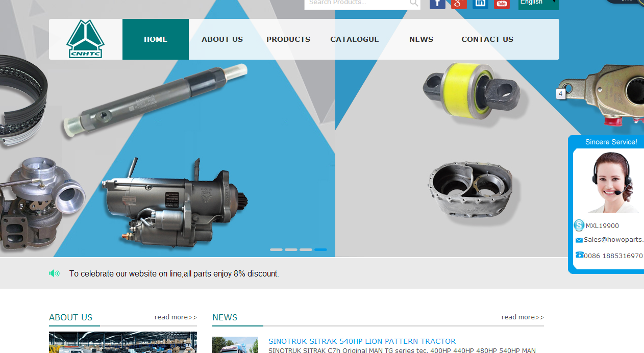Open the CATALOGUE menu item
The width and height of the screenshot is (644, 353).
[355, 39]
